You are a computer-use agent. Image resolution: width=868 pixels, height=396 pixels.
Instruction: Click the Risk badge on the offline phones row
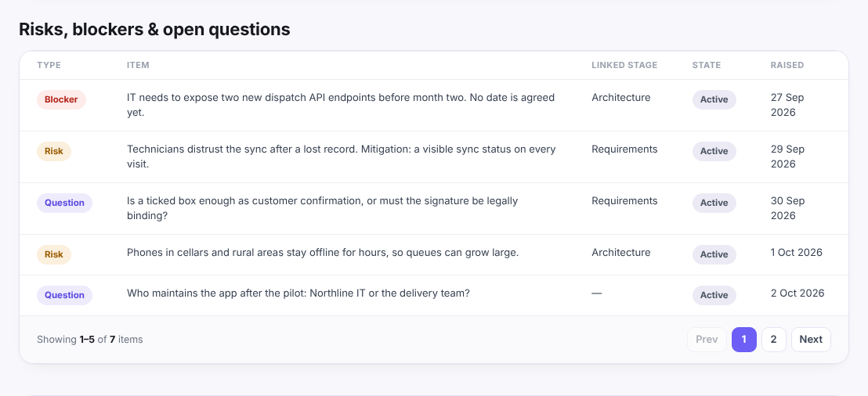point(54,254)
